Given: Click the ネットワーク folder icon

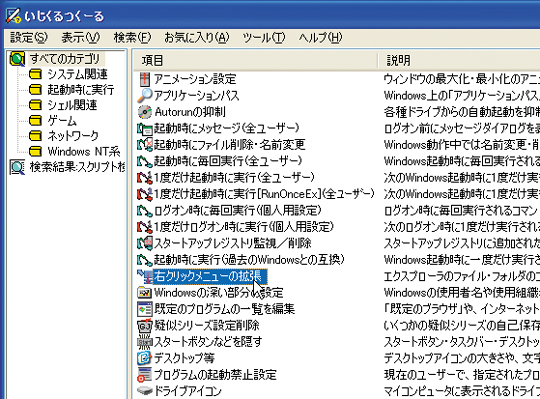Looking at the screenshot, I should [35, 136].
